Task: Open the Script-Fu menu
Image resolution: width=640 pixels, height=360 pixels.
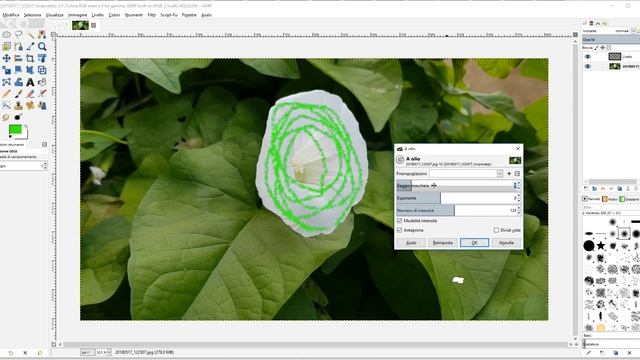Action: 169,15
